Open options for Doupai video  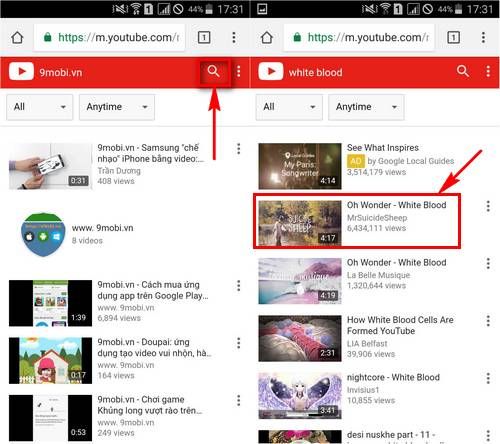[x=239, y=343]
